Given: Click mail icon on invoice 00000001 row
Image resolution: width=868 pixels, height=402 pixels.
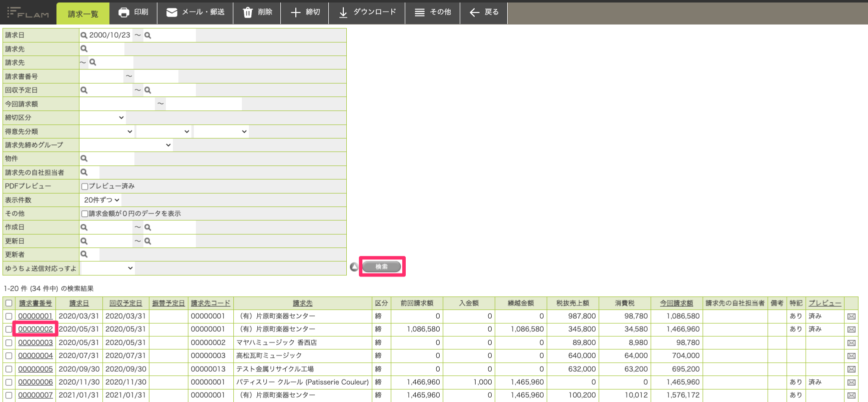Looking at the screenshot, I should tap(852, 316).
